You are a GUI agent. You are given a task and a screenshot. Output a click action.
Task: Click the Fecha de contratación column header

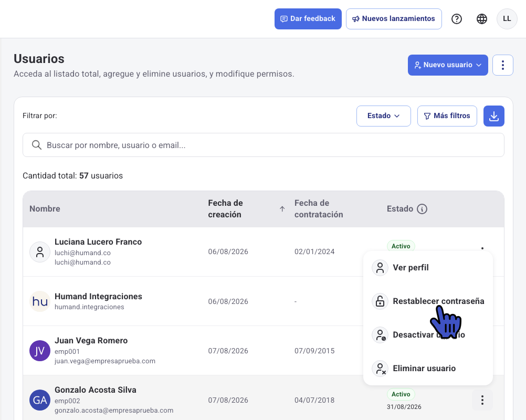coord(319,208)
